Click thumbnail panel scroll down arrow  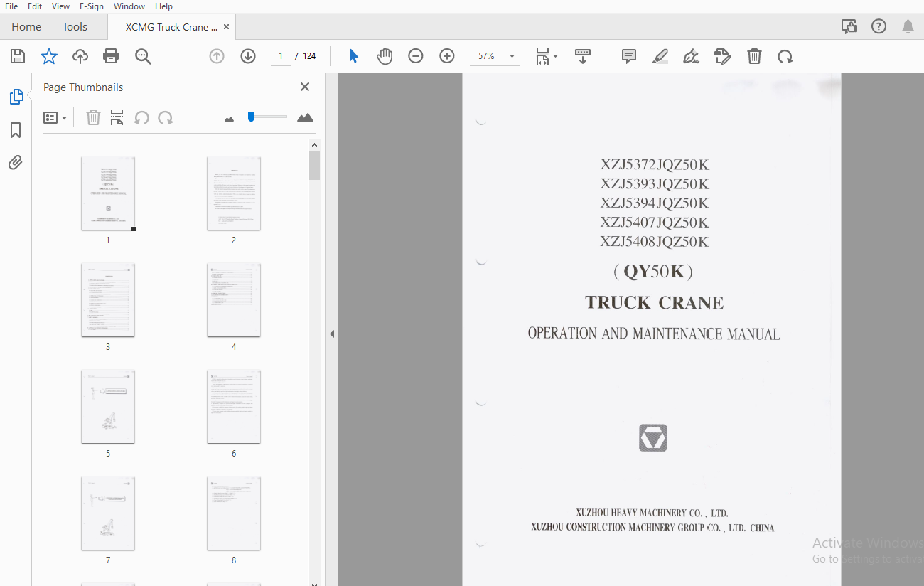(315, 582)
